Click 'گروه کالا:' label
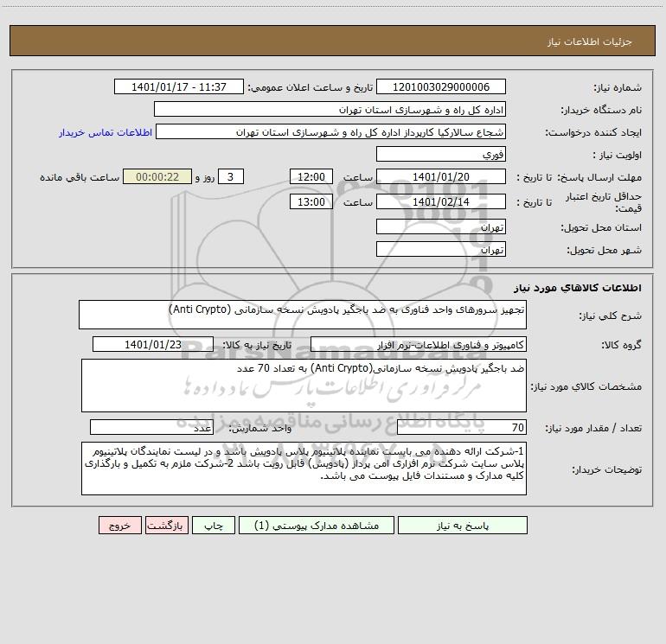This screenshot has width=666, height=644. point(621,345)
